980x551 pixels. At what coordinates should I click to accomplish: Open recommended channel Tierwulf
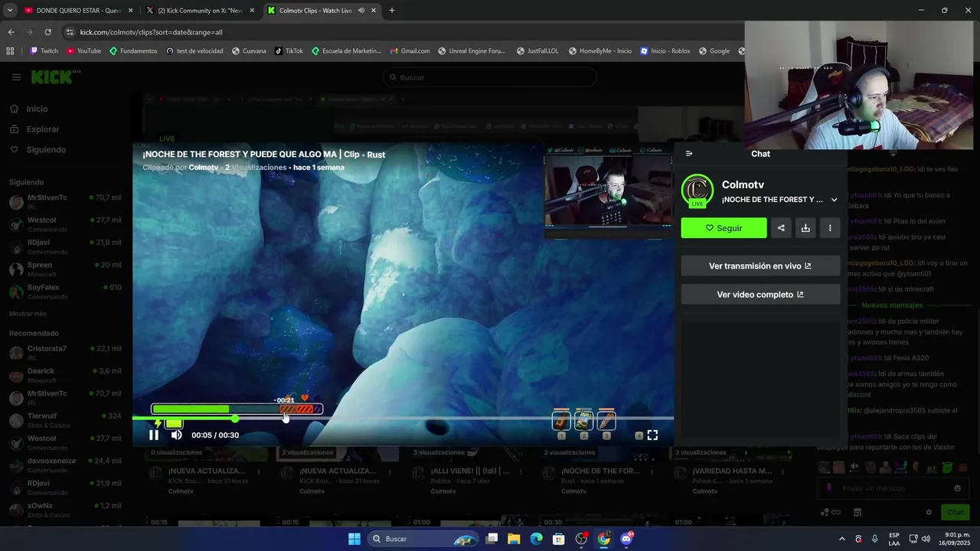coord(65,420)
